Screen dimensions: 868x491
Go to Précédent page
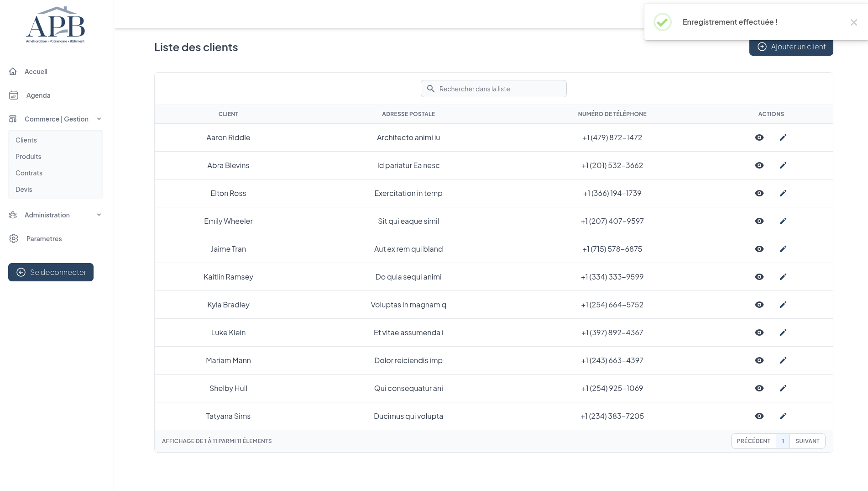click(x=753, y=441)
